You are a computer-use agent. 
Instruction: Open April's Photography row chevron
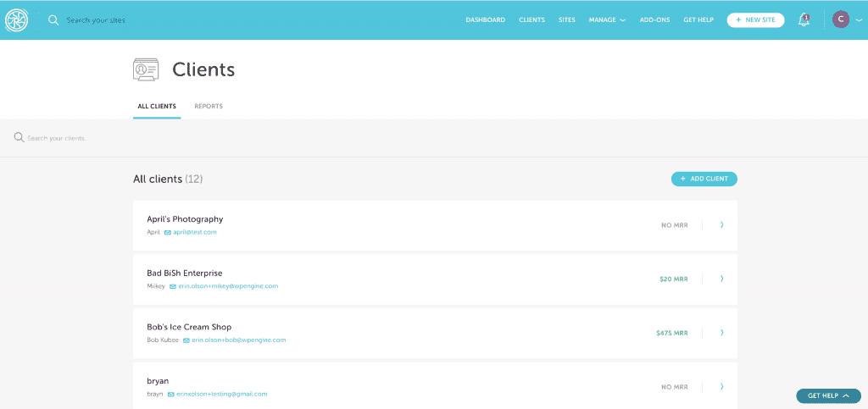[x=721, y=225]
